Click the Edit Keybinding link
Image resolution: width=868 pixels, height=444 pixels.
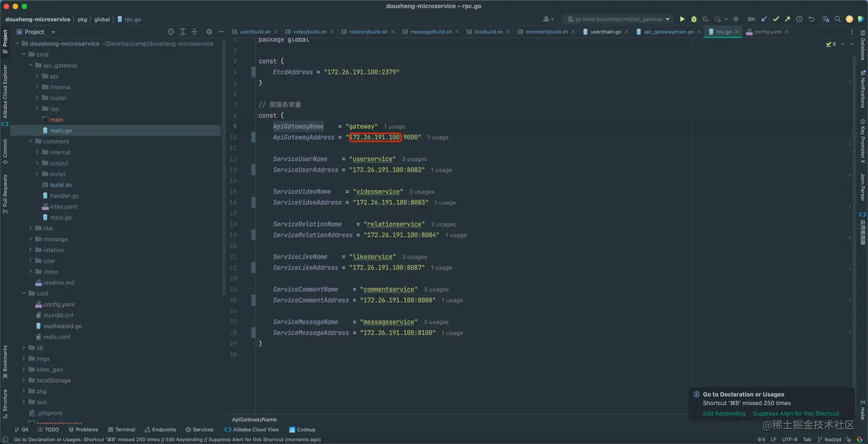pos(724,414)
